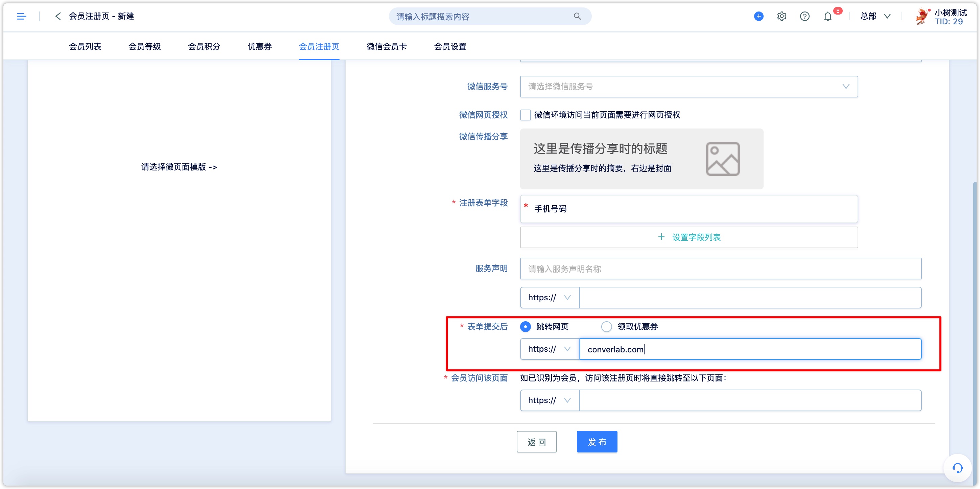Click the share cover image placeholder
The height and width of the screenshot is (489, 980).
[722, 159]
